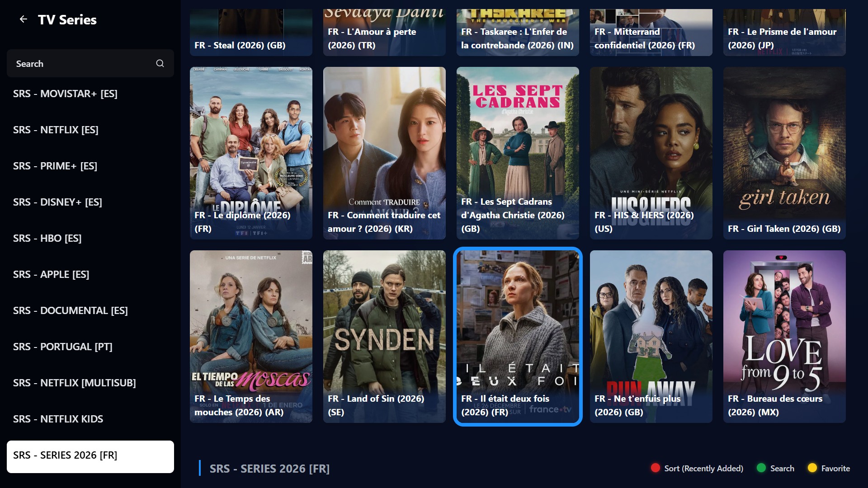
Task: Select the highlighted SRS - SERIES 2026 [FR] category
Action: click(x=90, y=456)
